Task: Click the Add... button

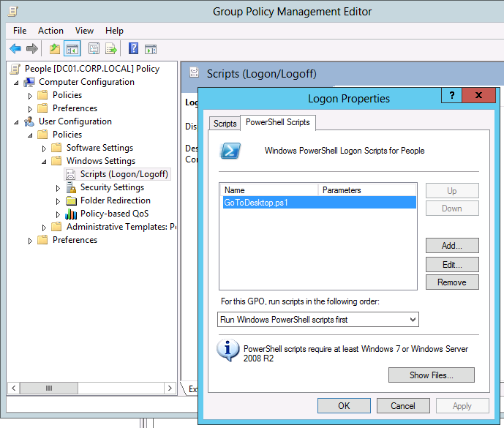Action: pos(451,246)
